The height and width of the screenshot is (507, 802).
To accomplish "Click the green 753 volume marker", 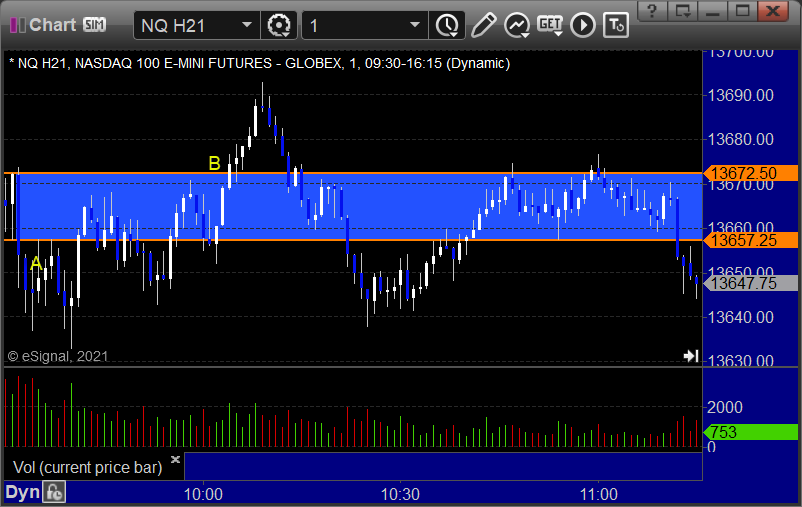I will 751,432.
